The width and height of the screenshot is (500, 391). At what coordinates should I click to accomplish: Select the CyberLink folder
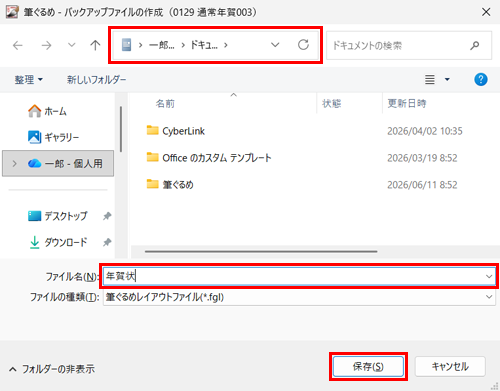[176, 131]
